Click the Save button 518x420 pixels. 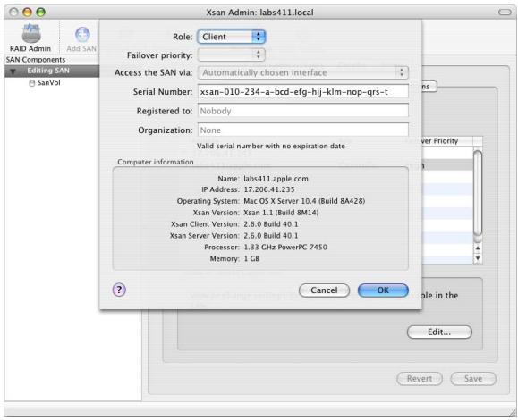click(473, 378)
